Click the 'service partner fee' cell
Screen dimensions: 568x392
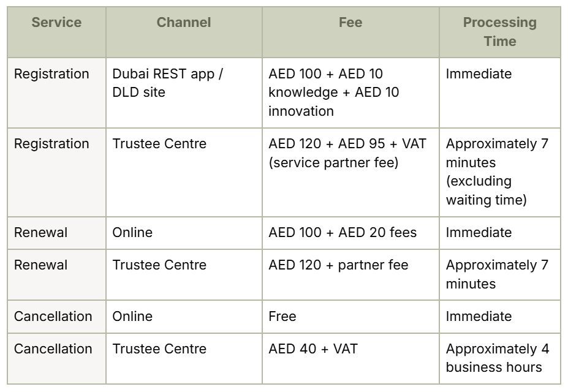(x=347, y=153)
